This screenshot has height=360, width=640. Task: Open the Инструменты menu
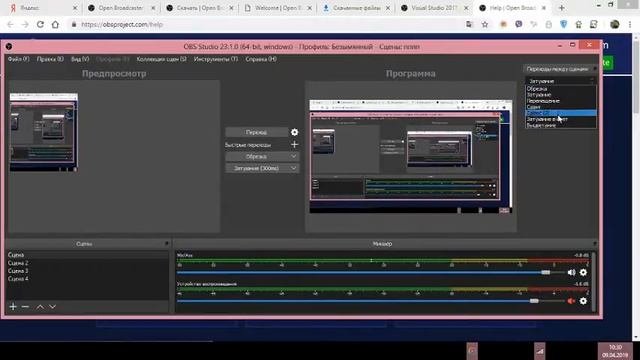pos(216,59)
